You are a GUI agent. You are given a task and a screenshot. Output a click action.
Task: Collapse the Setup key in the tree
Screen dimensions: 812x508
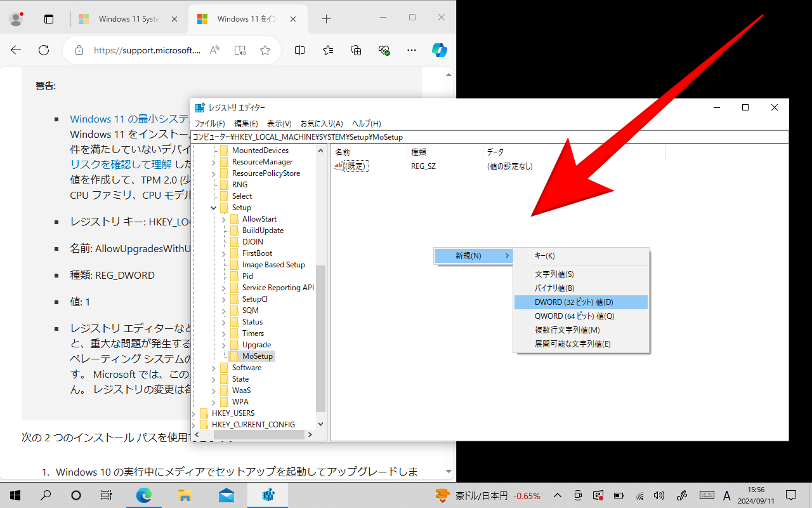click(x=214, y=207)
